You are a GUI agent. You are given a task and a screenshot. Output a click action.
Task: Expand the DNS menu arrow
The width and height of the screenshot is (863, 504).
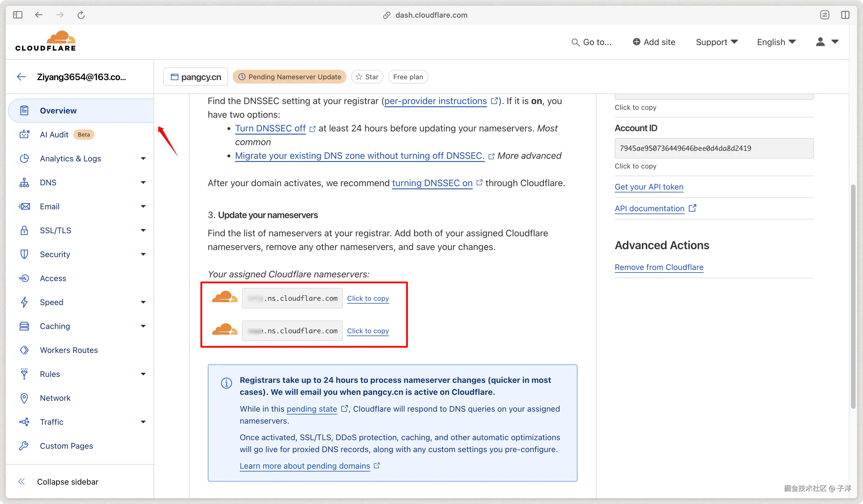[x=143, y=182]
